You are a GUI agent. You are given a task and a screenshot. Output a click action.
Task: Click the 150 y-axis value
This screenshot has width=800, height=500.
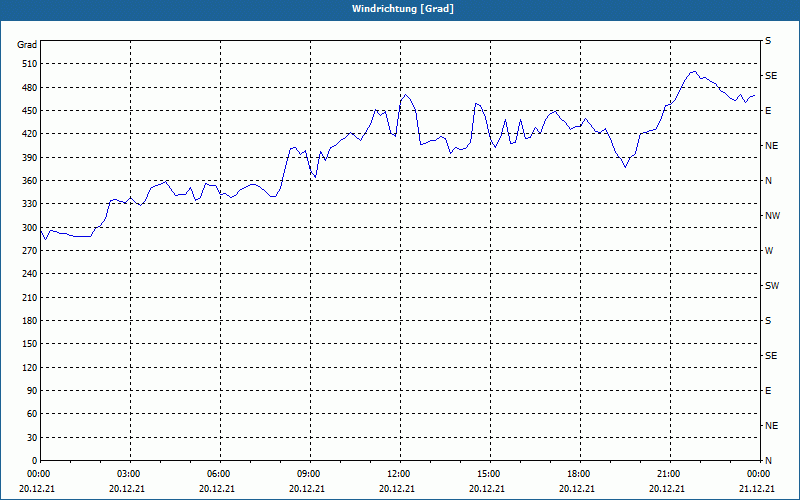(x=30, y=344)
